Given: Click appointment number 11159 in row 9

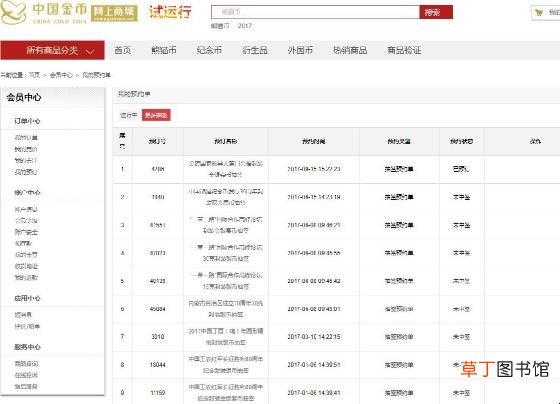Looking at the screenshot, I should tap(158, 393).
